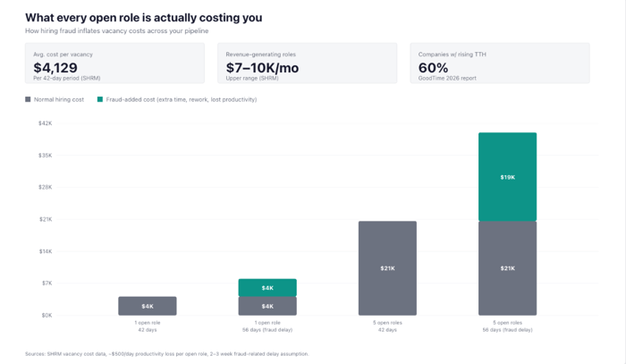
Task: Click the gray Normal hiring cost legend swatch
Action: point(28,99)
